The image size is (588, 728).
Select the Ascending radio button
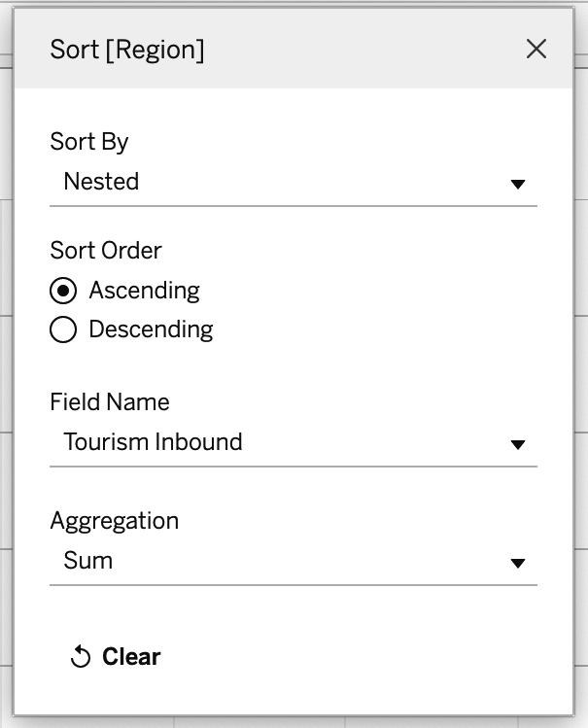coord(63,291)
